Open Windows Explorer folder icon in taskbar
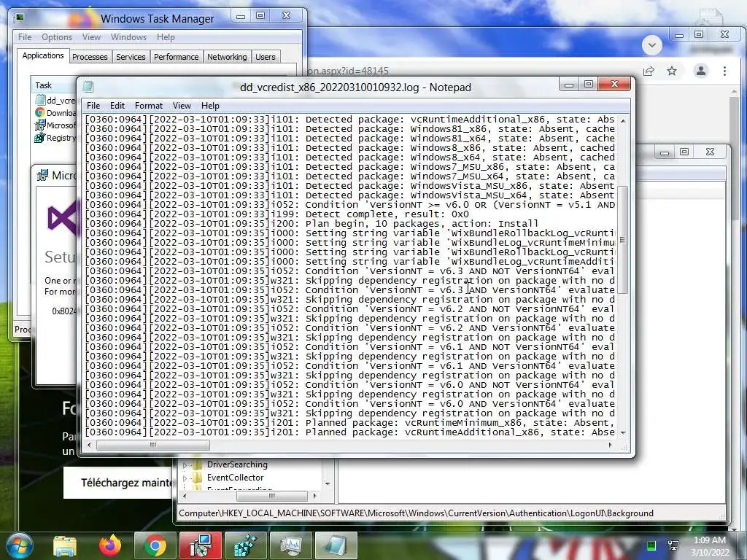This screenshot has height=560, width=747. 65,545
